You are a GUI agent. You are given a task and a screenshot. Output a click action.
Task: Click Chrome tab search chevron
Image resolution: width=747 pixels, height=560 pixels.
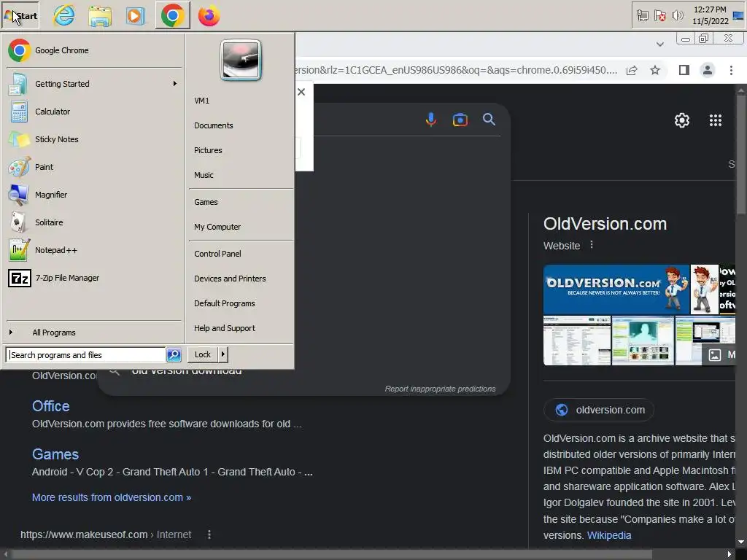(659, 44)
